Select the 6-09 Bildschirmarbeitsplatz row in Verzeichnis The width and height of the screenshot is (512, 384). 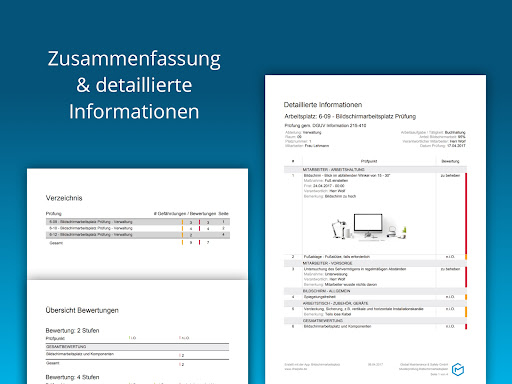coord(138,222)
